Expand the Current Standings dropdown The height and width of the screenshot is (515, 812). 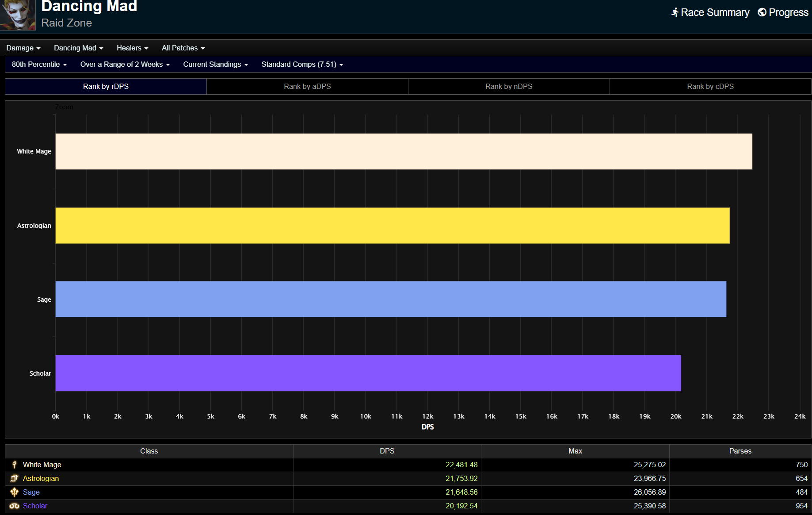[x=216, y=64]
